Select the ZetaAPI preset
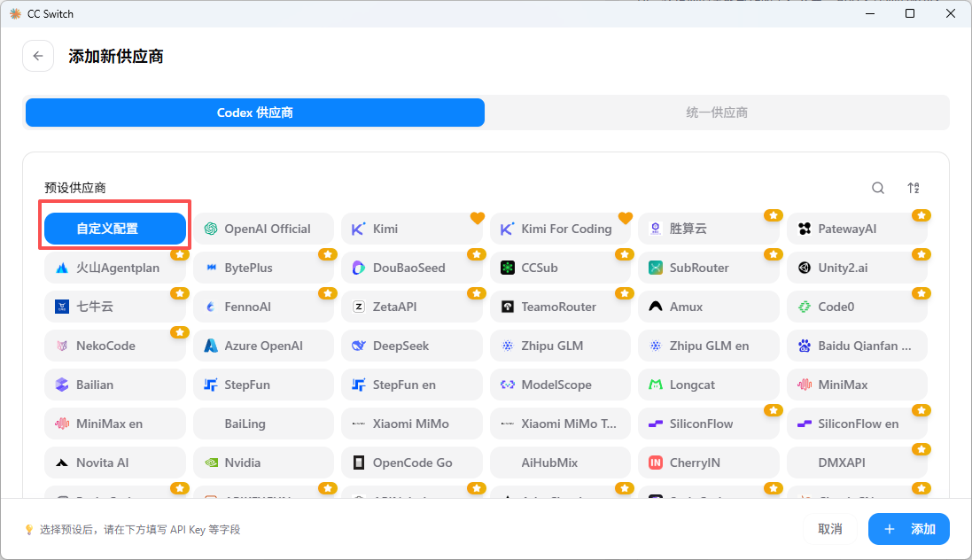972x560 pixels. click(x=412, y=307)
